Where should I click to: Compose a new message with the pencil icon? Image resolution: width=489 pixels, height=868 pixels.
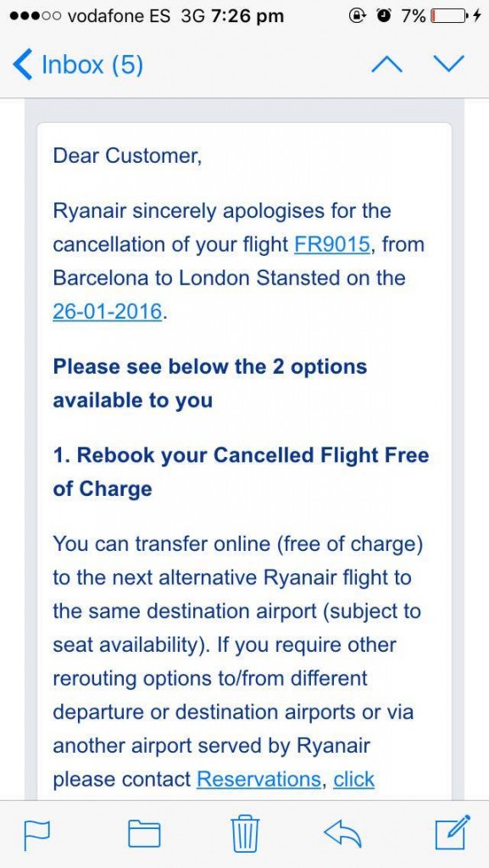tap(453, 832)
